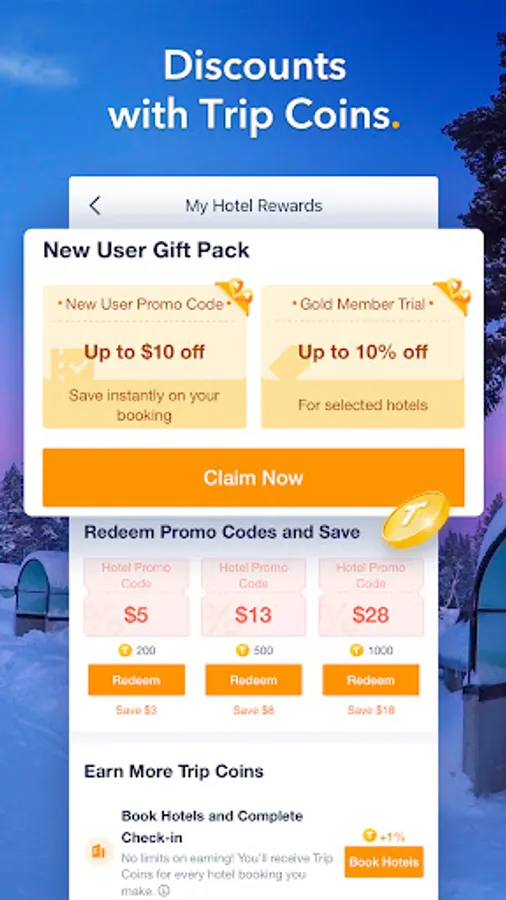The height and width of the screenshot is (900, 506).
Task: Tap the hotel building icon beside Book Hotels
Action: [99, 852]
